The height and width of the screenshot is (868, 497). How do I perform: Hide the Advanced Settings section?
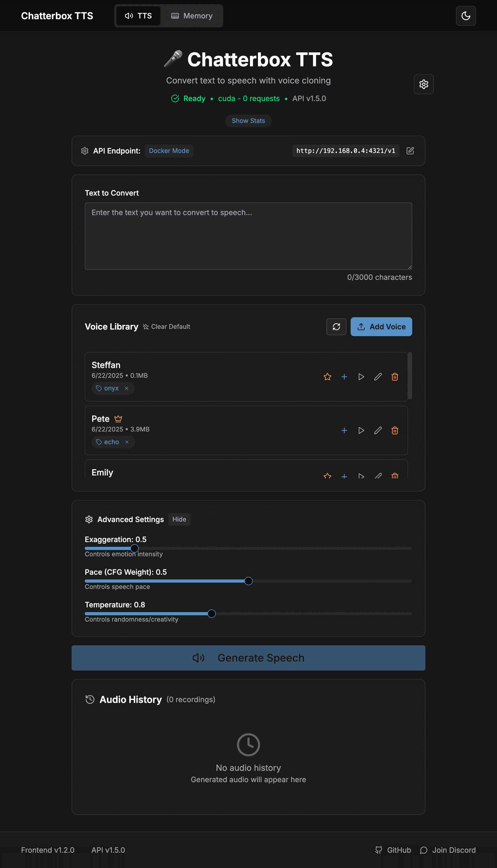[179, 519]
